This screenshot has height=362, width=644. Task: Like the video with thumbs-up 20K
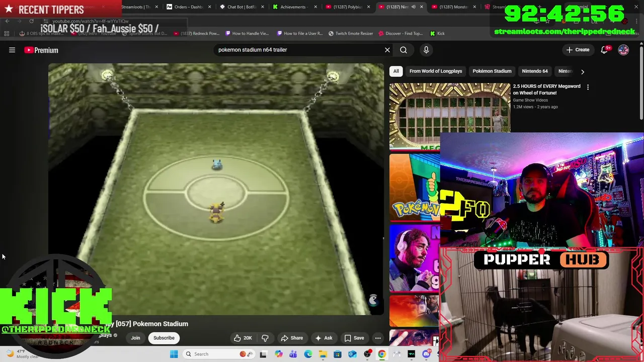coord(243,338)
